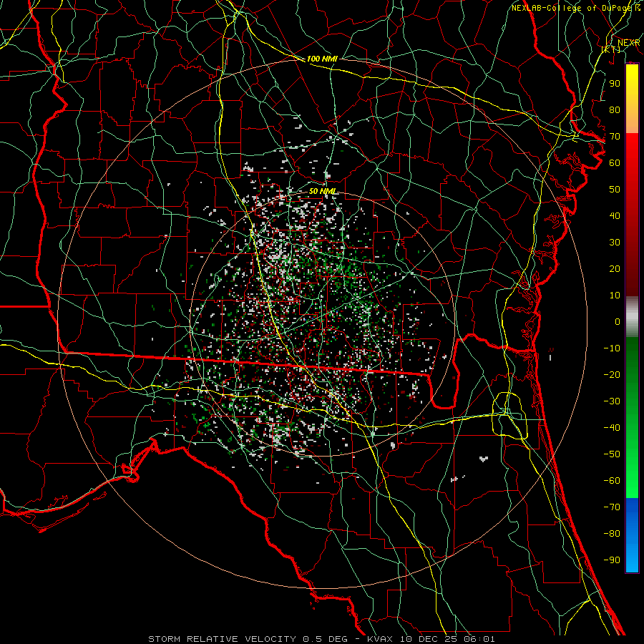The image size is (644, 644).
Task: Click the colorbar label '50'
Action: [x=615, y=190]
